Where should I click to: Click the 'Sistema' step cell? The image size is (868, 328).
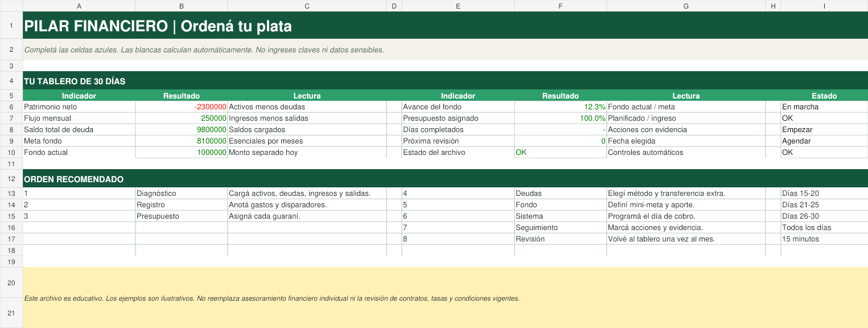click(561, 216)
